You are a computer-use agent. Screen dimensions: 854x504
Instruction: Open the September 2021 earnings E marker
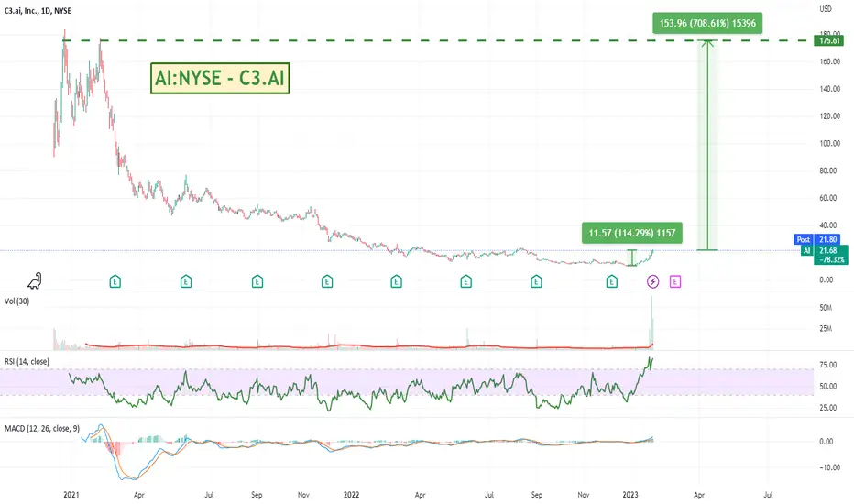tap(257, 281)
